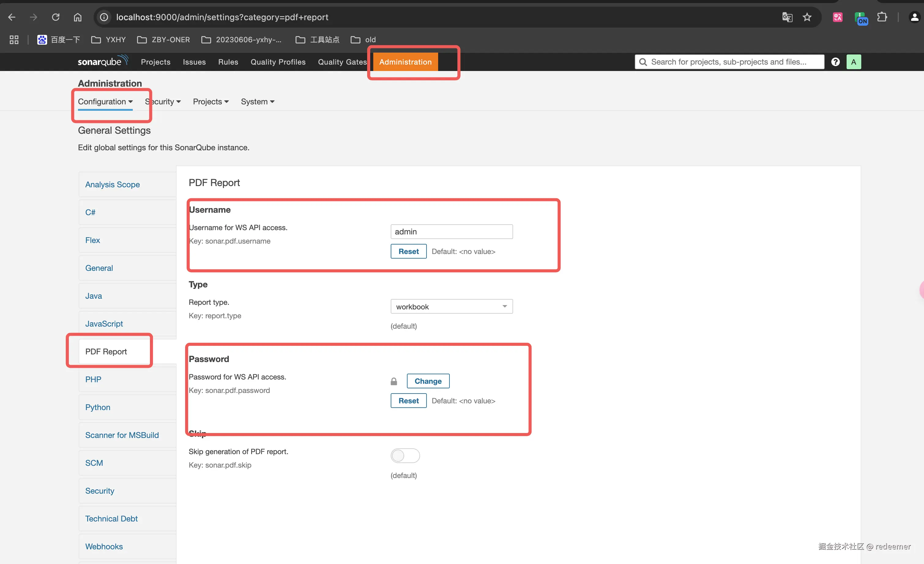Open the browser apps grid icon
Image resolution: width=924 pixels, height=564 pixels.
[14, 40]
